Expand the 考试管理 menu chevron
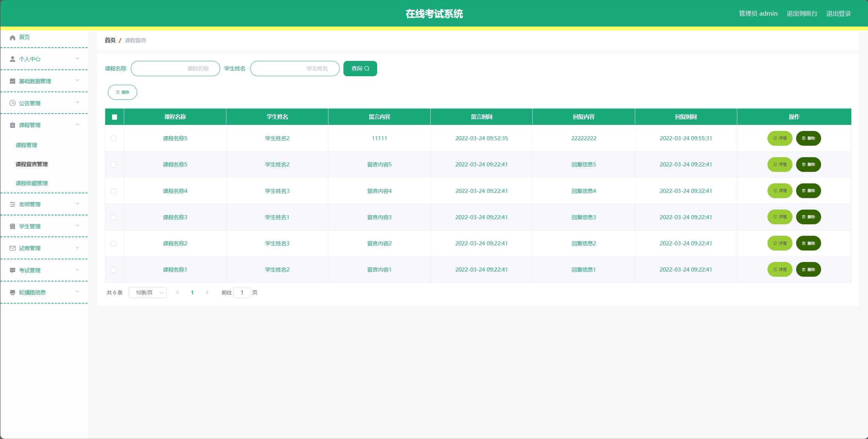 coord(77,270)
